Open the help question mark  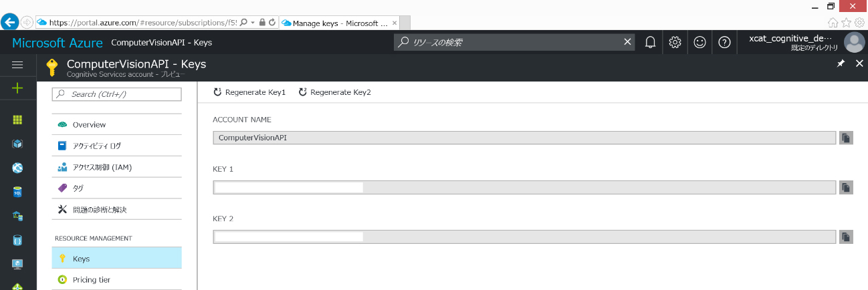pos(724,42)
